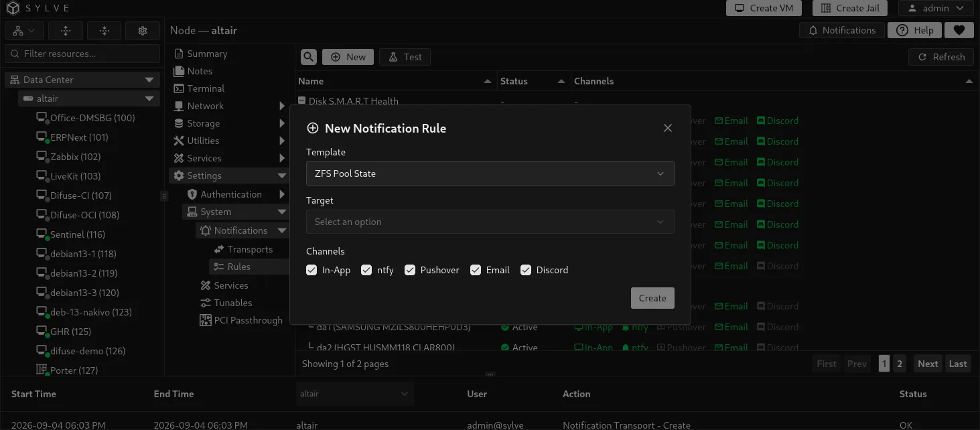Click the drag handle between sidebar and node panel

[163, 196]
